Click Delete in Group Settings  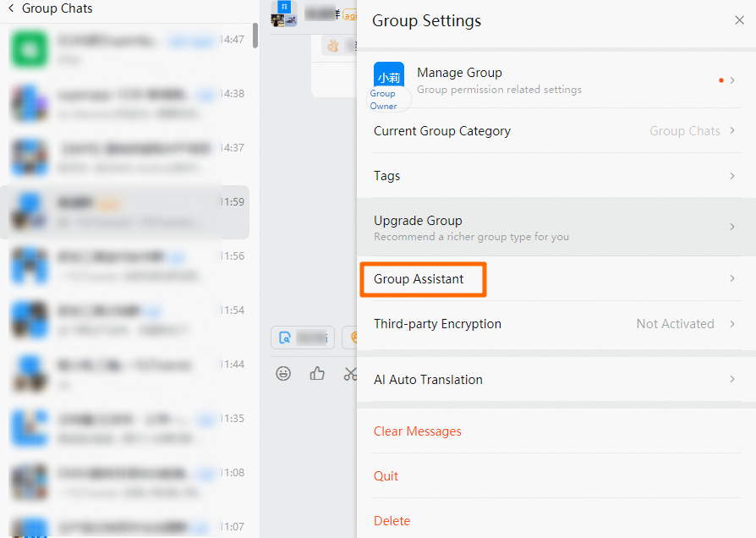pos(392,521)
